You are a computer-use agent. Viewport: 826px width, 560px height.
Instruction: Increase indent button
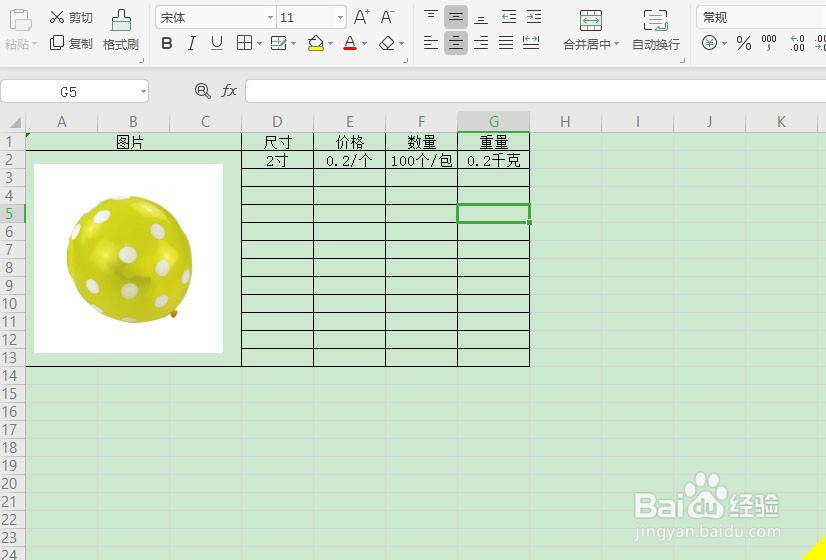533,17
